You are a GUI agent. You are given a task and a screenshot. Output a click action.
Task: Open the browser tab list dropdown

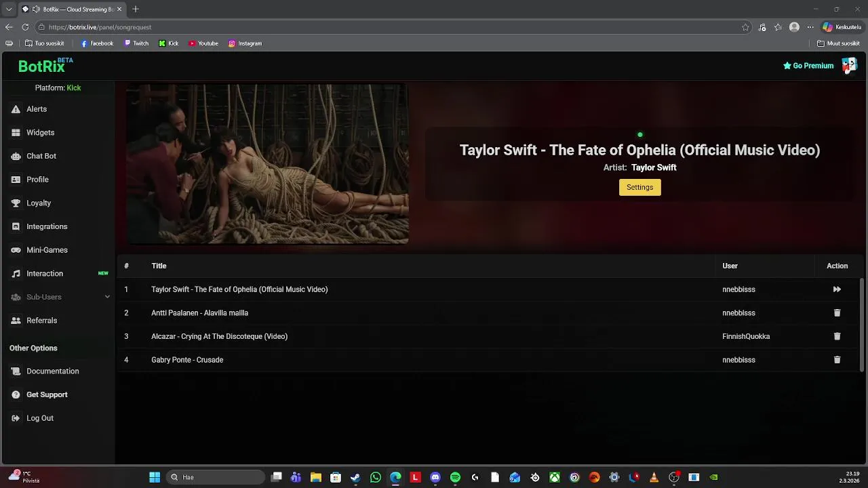point(8,9)
